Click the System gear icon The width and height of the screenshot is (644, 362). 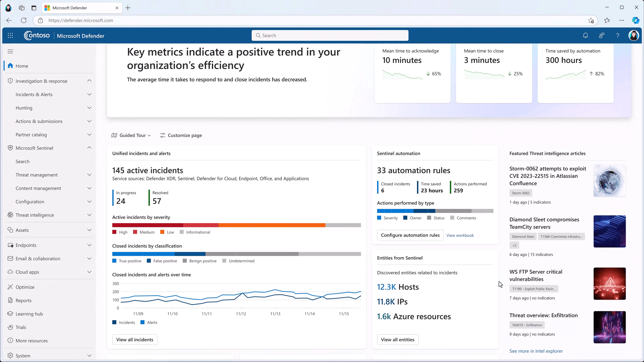point(10,356)
